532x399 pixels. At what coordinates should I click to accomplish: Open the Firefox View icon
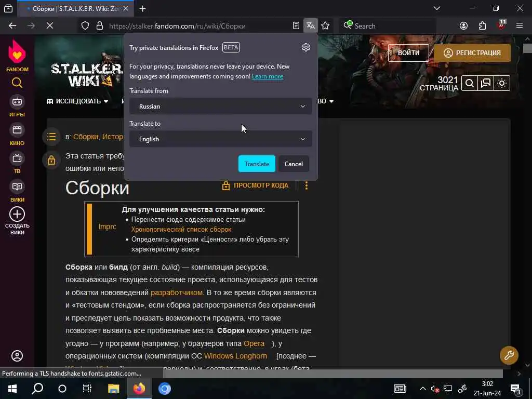(8, 8)
